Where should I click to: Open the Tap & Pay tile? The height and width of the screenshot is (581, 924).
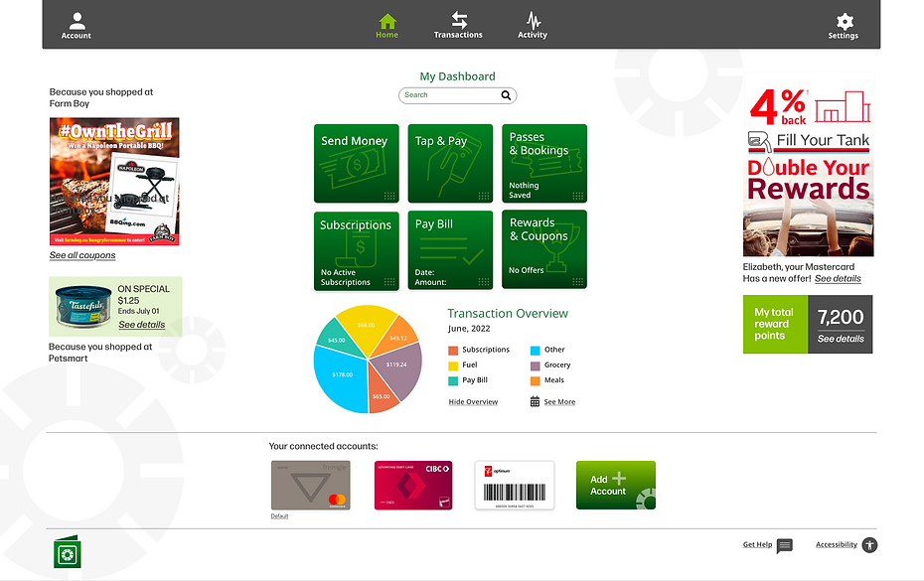click(450, 163)
